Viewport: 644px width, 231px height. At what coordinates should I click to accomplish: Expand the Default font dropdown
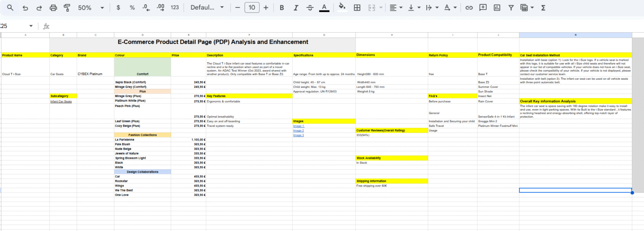coord(207,8)
